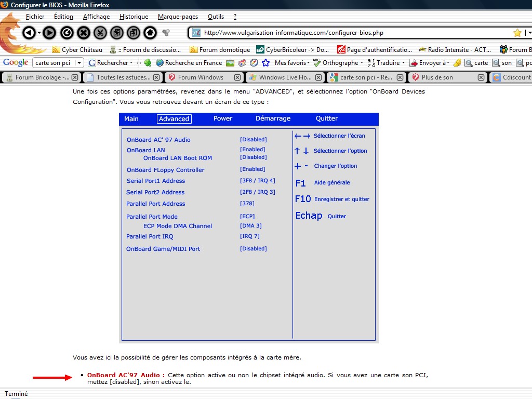
Task: Click in the URL address bar
Action: coord(353,33)
